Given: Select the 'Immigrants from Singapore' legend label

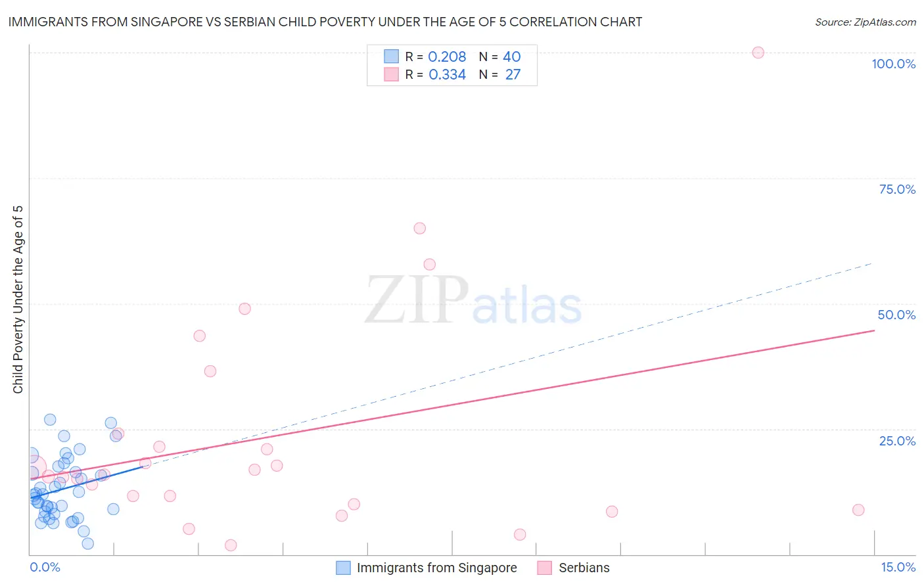Looking at the screenshot, I should [x=436, y=568].
